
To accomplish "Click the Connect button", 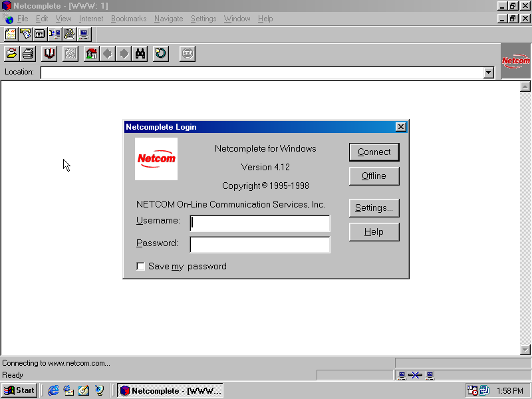I will (374, 152).
